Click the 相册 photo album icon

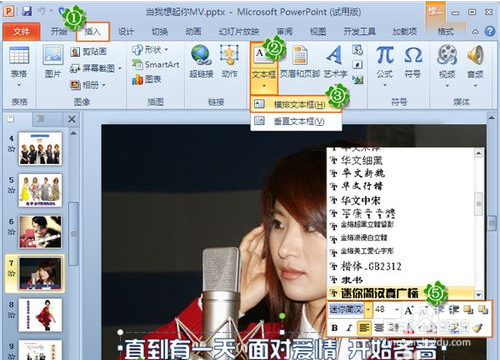point(88,85)
